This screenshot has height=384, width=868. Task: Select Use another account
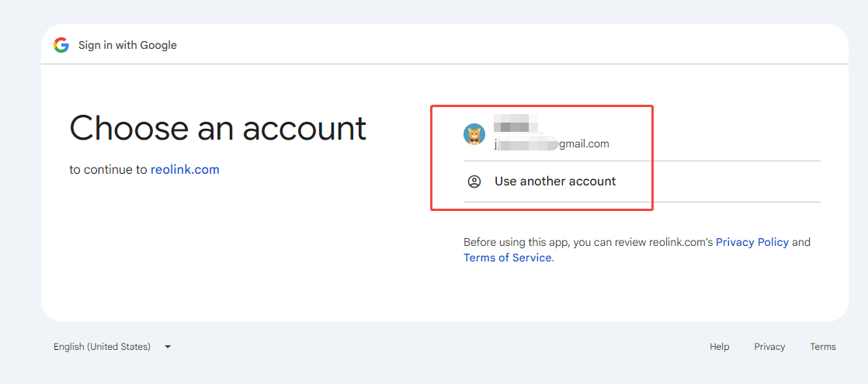(641, 182)
